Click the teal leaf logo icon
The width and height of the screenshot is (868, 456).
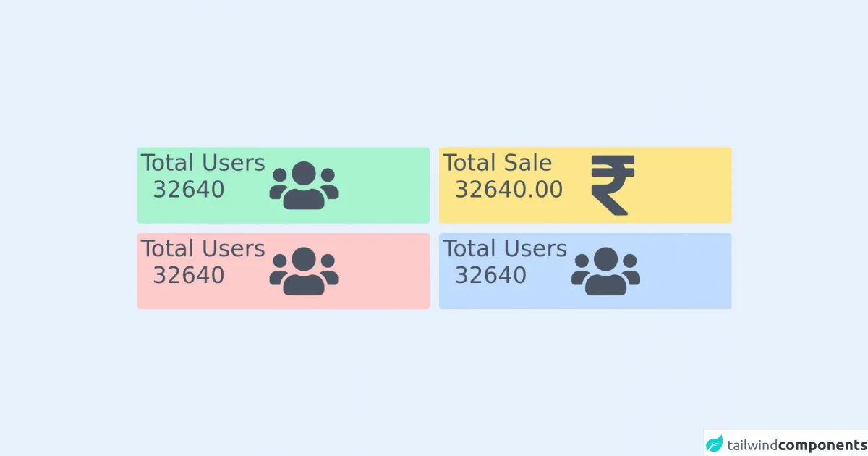(x=715, y=443)
